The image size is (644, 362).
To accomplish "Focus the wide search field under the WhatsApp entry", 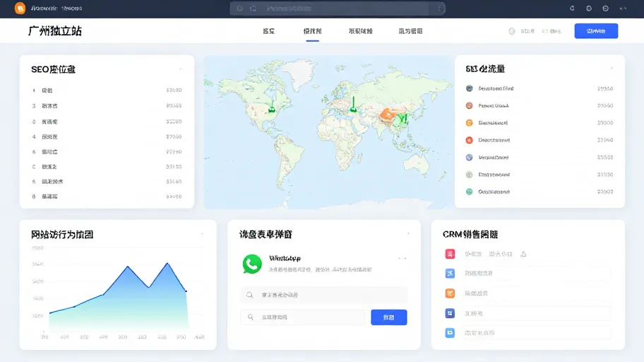I will [x=324, y=295].
